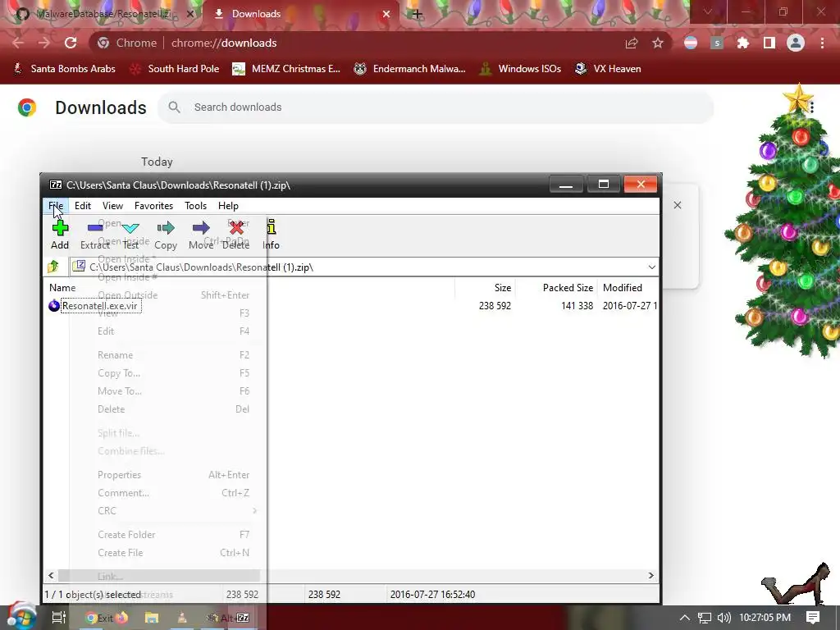Image resolution: width=840 pixels, height=630 pixels.
Task: Choose Split file... from the File menu
Action: pos(168,433)
